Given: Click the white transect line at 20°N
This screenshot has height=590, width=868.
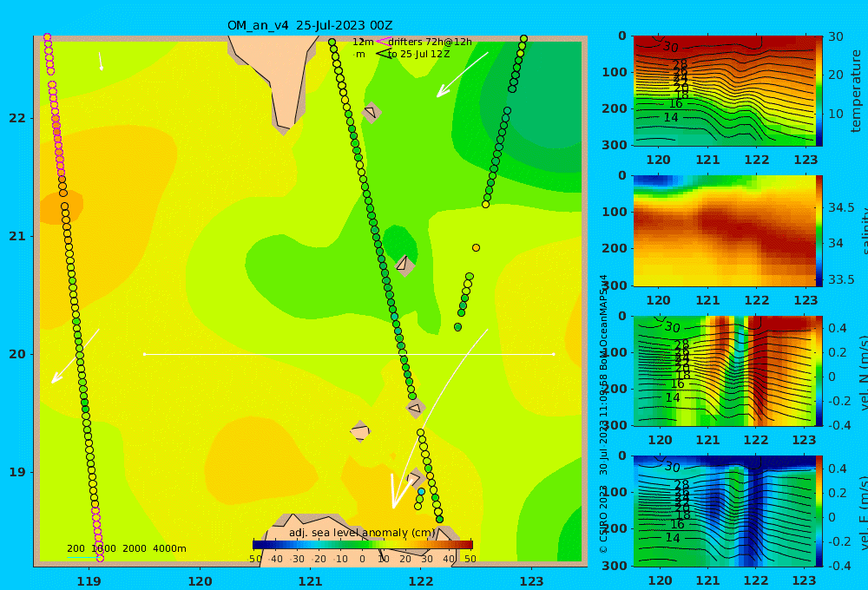Looking at the screenshot, I should click(349, 354).
